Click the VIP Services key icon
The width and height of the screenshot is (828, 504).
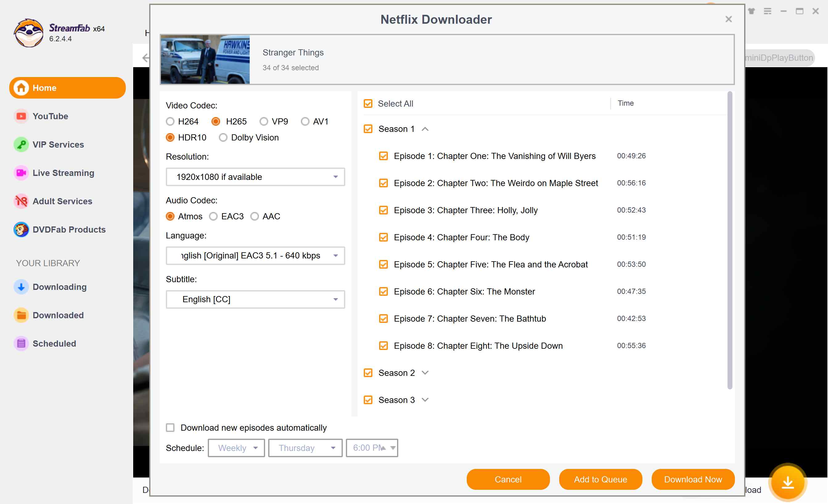21,144
